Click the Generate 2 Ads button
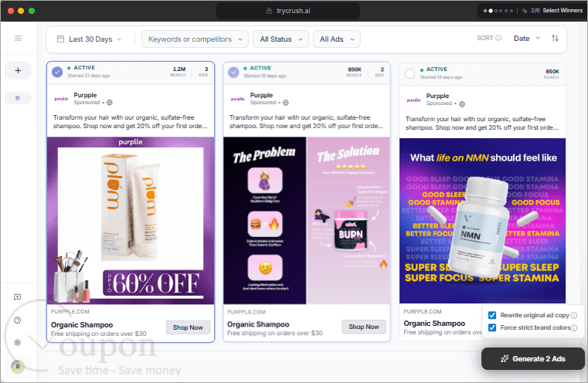The width and height of the screenshot is (588, 383). click(x=533, y=358)
